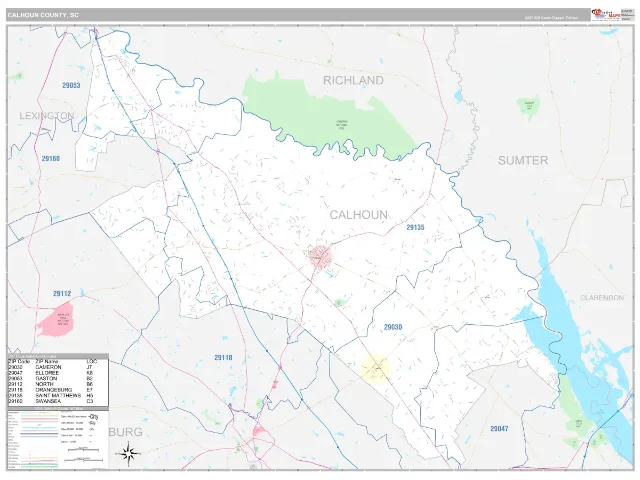Image resolution: width=640 pixels, height=480 pixels.
Task: Click the ELLOREE row in the ZIP table
Action: (x=58, y=373)
